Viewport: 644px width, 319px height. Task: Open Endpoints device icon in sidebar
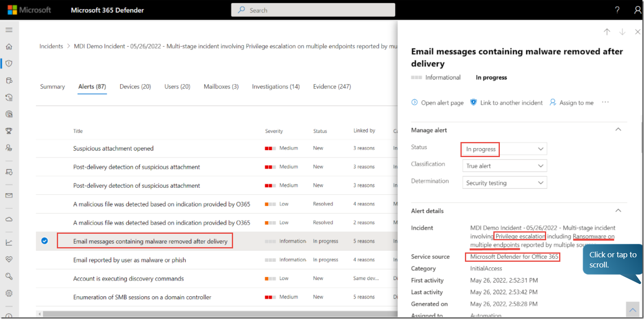click(x=9, y=172)
